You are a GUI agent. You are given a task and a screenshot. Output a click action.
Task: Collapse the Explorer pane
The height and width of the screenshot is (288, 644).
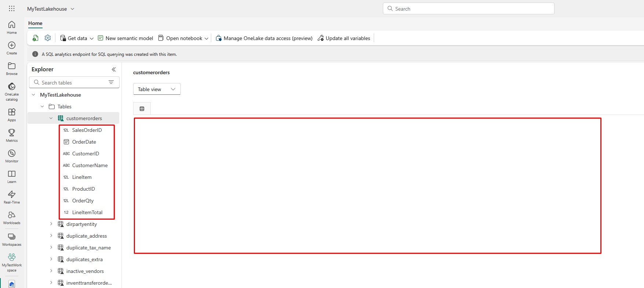(114, 69)
